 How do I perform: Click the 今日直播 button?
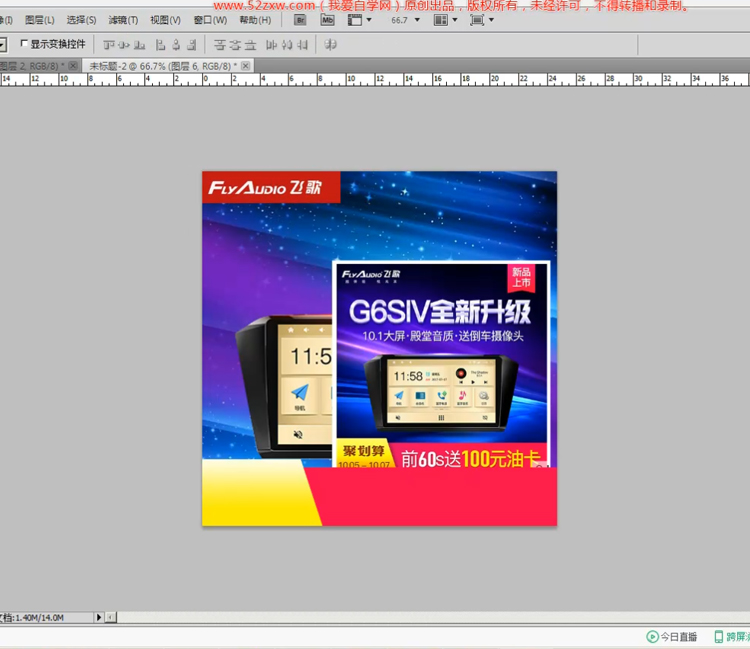tap(672, 637)
